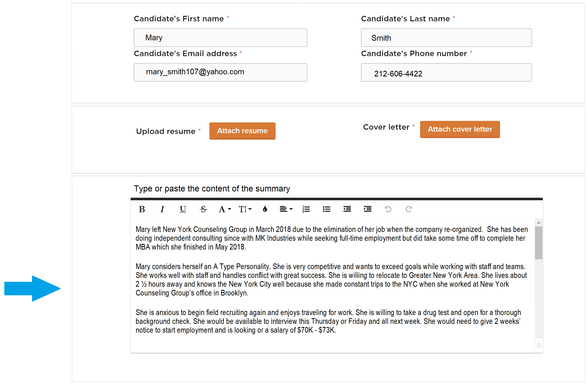
Task: Expand the text alignment options
Action: coord(286,209)
